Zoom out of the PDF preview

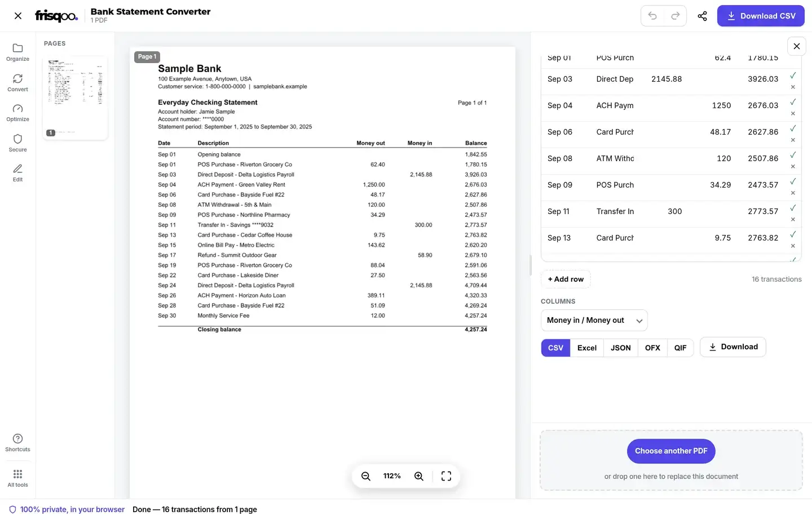click(x=366, y=476)
